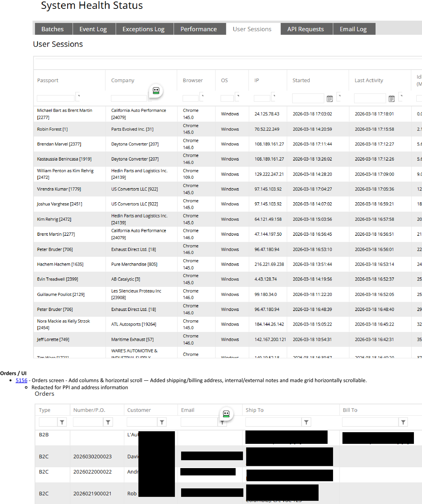
Task: Click the Company filter text field
Action: [x=129, y=98]
